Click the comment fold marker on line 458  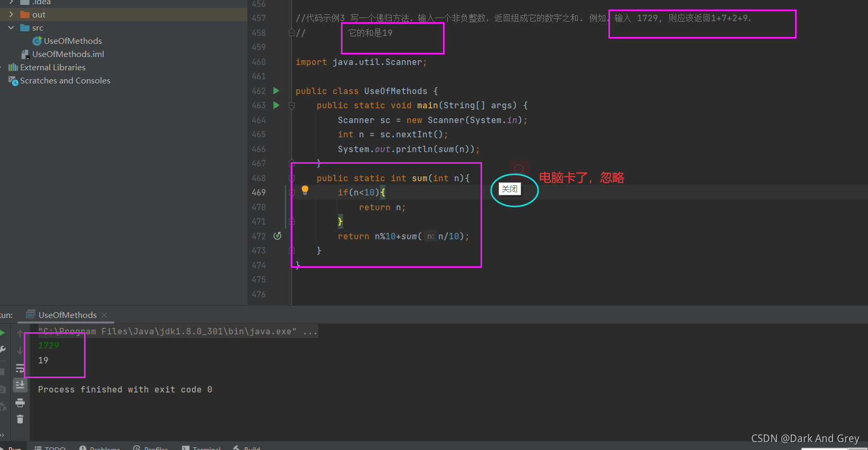(292, 33)
